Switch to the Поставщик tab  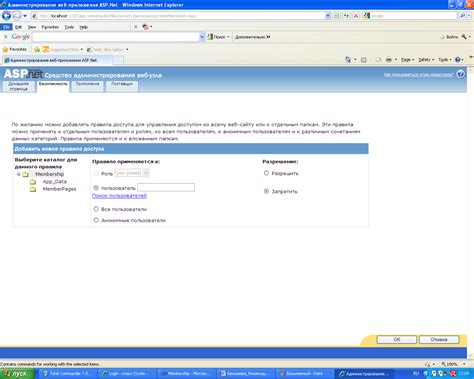click(x=122, y=86)
